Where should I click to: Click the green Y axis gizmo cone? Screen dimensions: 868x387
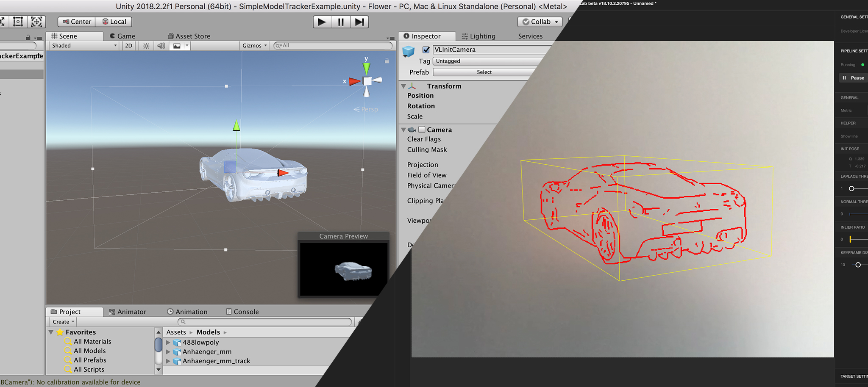click(366, 67)
